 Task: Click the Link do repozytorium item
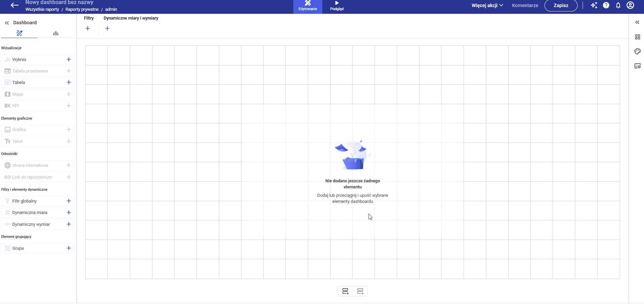click(37, 177)
